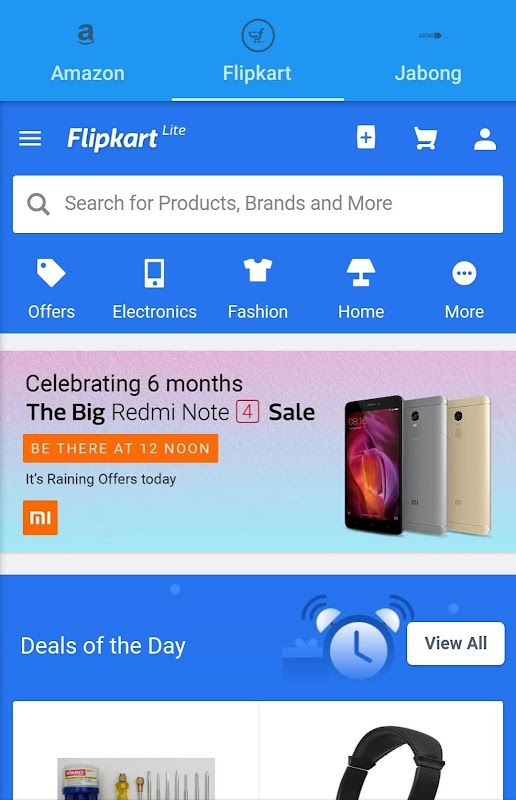Expand the More categories icon
Viewport: 516px width, 800px height.
click(464, 273)
